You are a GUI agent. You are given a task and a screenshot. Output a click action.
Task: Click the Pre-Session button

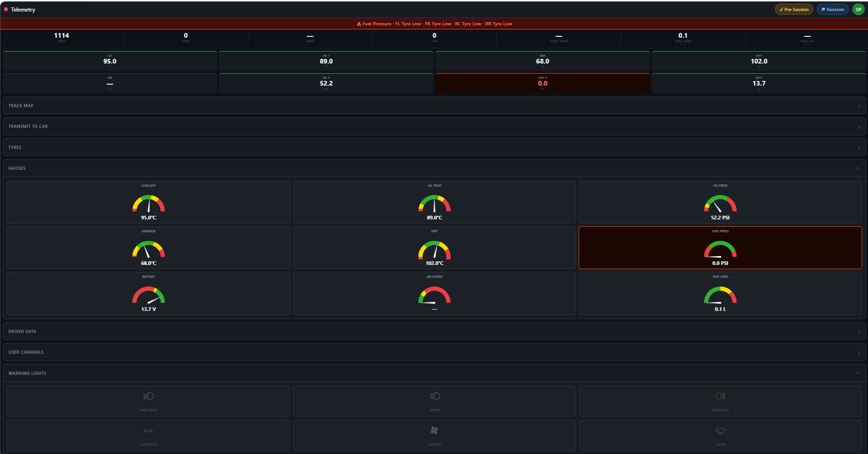pyautogui.click(x=794, y=9)
